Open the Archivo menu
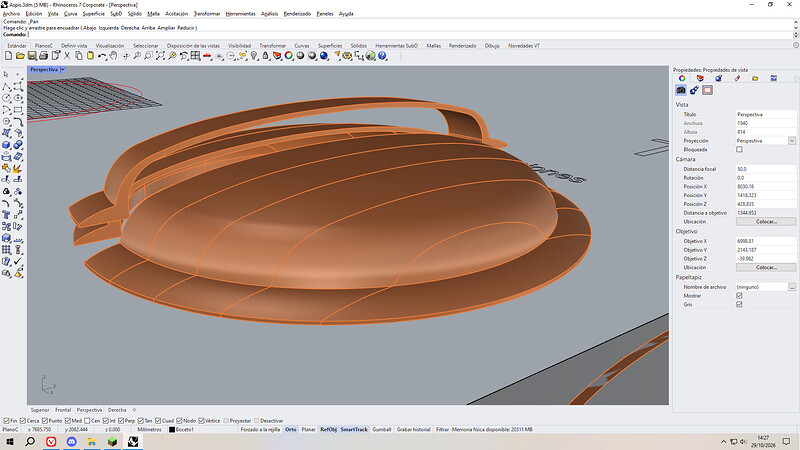Viewport: 800px width, 450px height. coord(11,14)
